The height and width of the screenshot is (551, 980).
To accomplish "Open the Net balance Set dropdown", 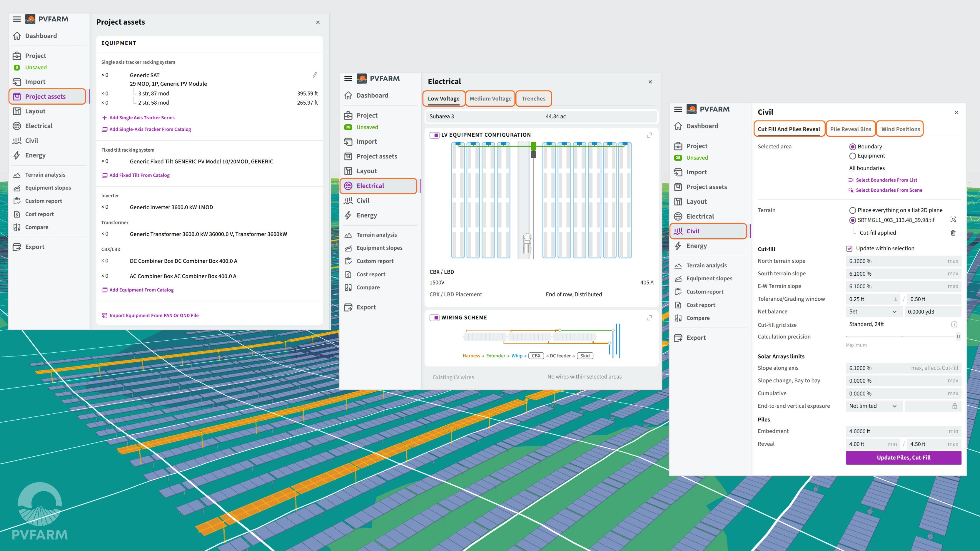I will [873, 311].
